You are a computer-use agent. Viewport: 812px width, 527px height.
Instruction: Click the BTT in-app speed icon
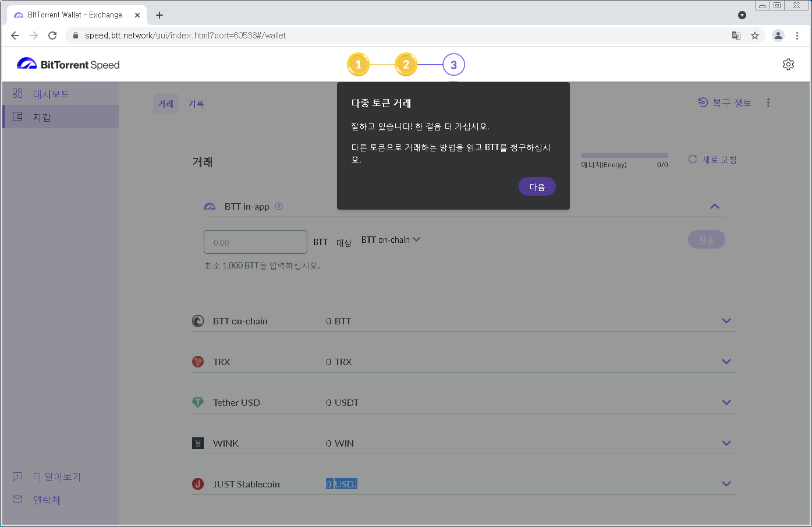210,207
